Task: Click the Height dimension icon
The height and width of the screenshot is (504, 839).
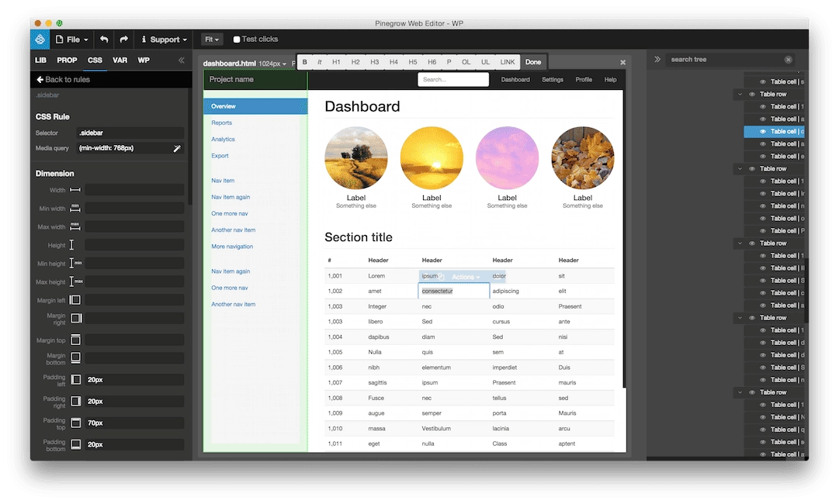Action: (x=71, y=245)
